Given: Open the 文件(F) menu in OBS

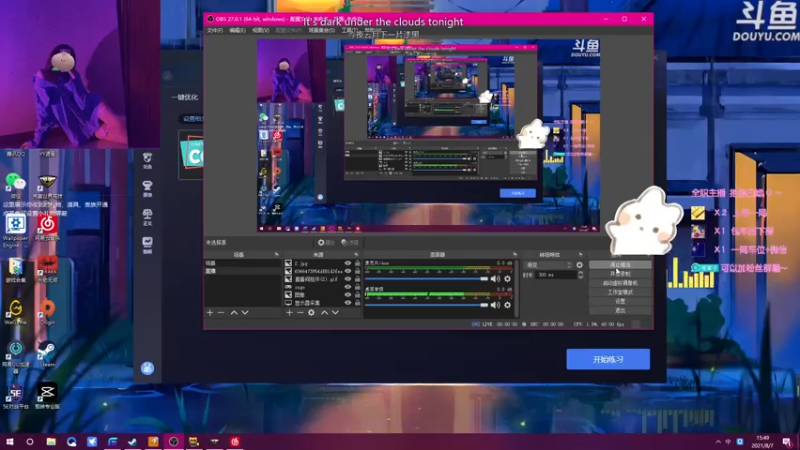Looking at the screenshot, I should point(215,31).
